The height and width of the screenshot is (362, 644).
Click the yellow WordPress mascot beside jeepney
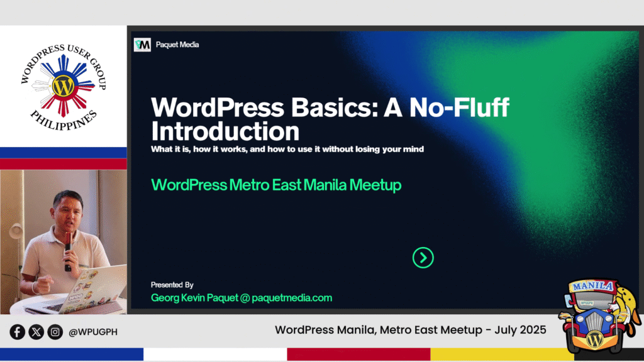625,302
